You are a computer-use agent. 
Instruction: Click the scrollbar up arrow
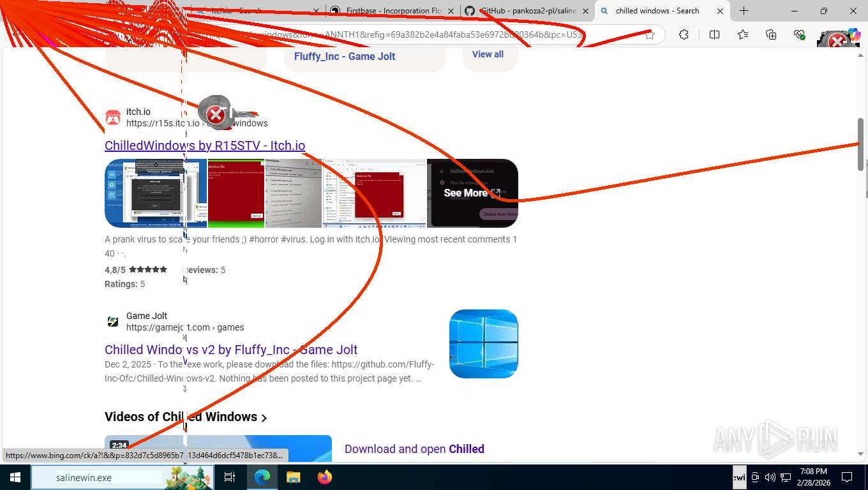[860, 55]
